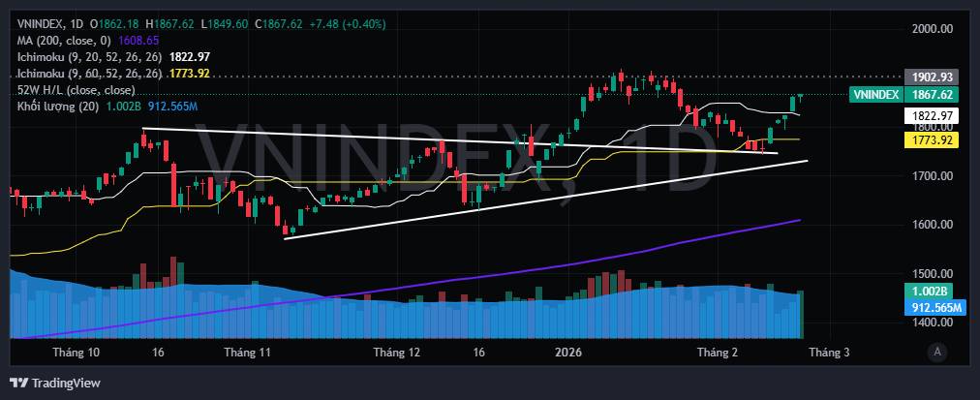The width and height of the screenshot is (980, 400).
Task: Click the 2000.00 price axis tick
Action: [932, 29]
